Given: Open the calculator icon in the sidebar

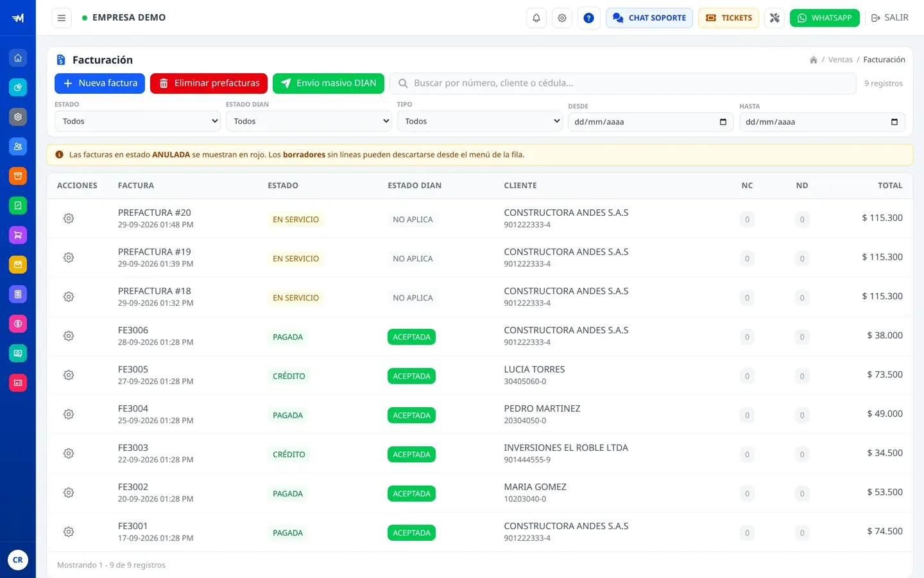Looking at the screenshot, I should tap(18, 294).
